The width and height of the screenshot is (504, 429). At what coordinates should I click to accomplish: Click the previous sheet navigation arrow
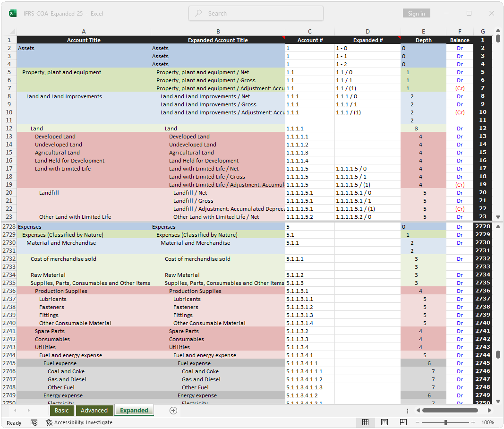15,411
